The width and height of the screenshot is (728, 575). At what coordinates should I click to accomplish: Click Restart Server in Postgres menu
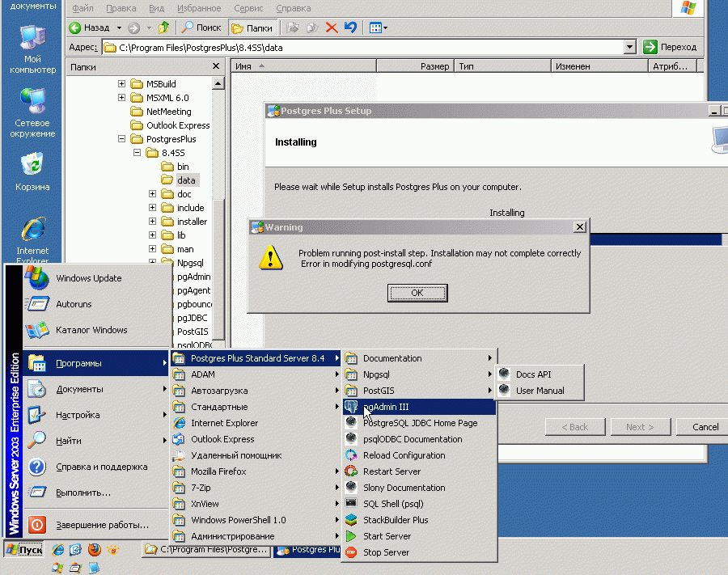[x=419, y=471]
